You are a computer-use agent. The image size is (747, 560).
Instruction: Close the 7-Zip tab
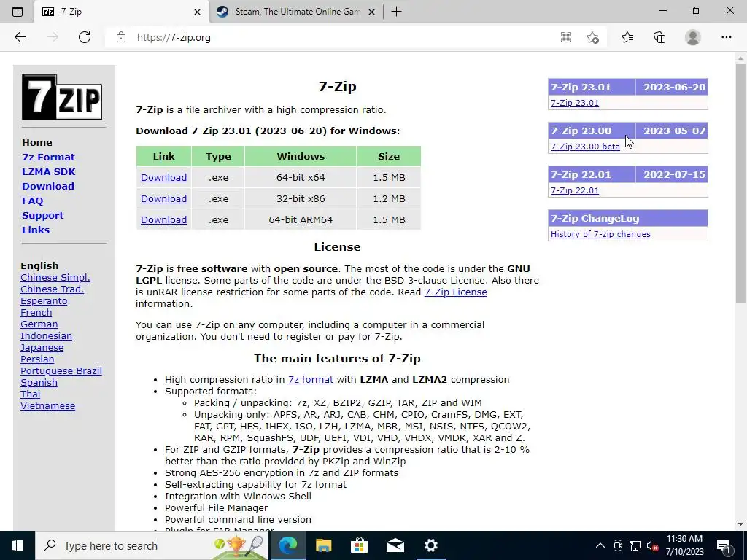coord(197,12)
